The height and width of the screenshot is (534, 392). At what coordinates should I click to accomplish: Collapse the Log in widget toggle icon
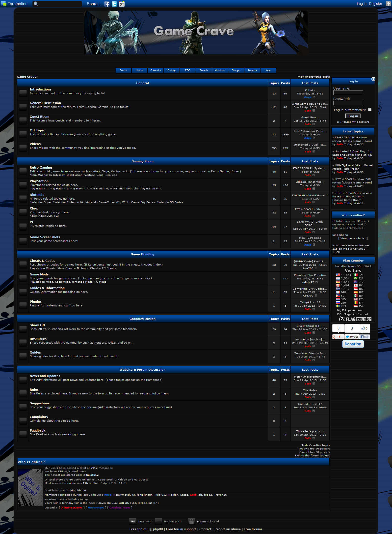373,79
